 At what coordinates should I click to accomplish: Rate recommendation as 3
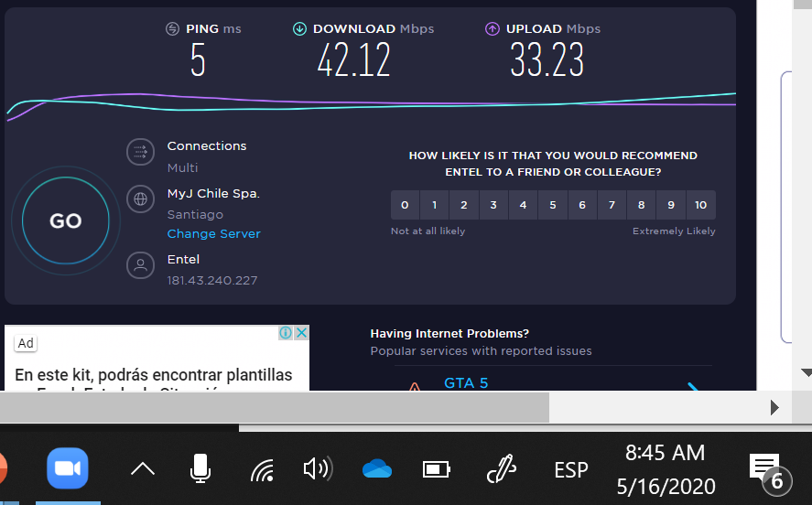[493, 205]
